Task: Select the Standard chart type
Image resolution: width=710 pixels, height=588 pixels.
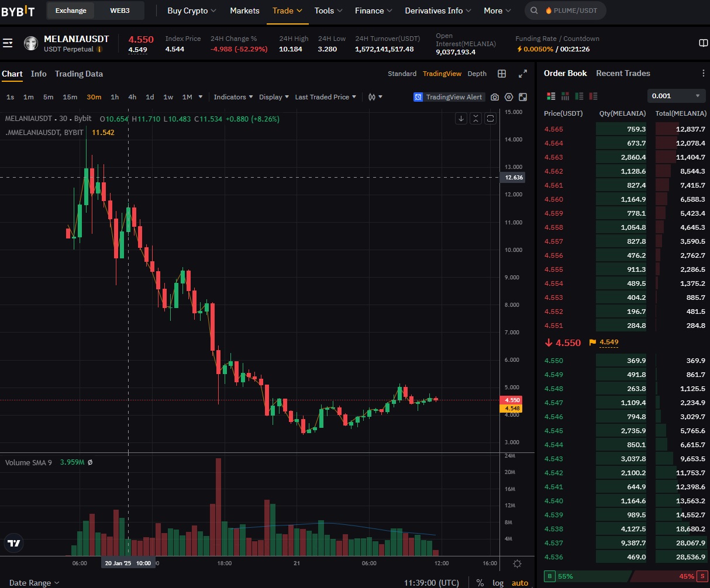Action: (x=402, y=74)
